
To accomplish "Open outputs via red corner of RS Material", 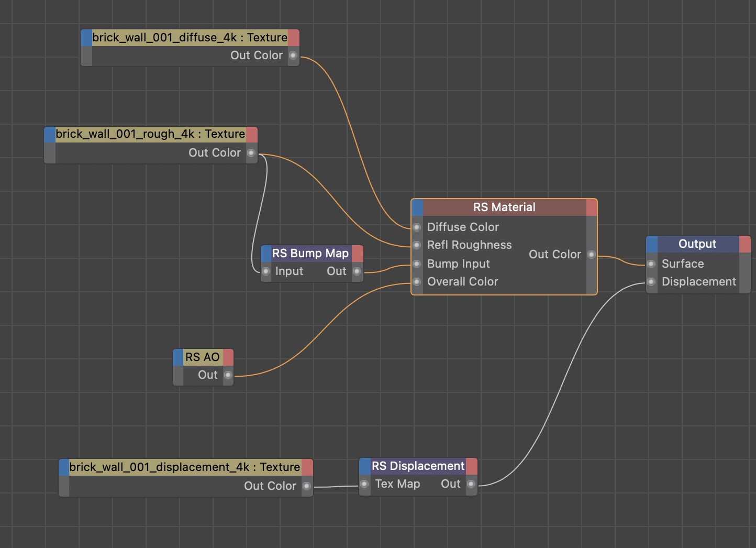I will 592,207.
